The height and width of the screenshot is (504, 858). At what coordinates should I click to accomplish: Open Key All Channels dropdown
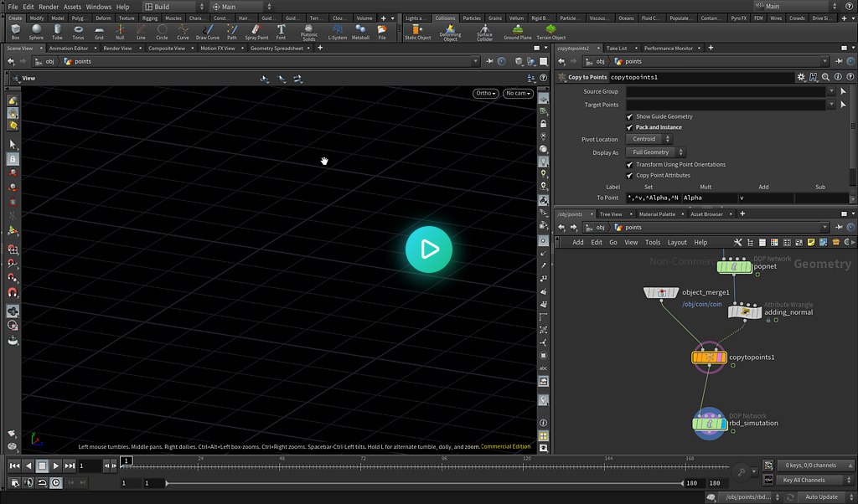[816, 480]
